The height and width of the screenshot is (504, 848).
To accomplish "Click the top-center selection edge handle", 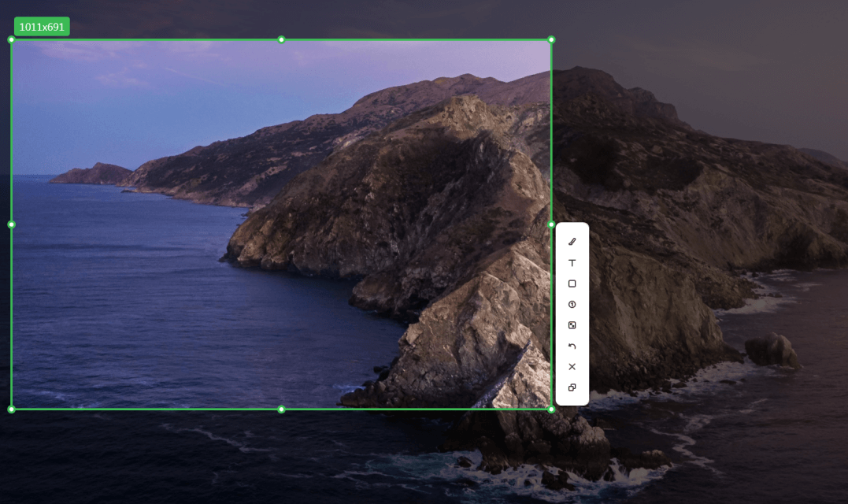I will point(281,39).
